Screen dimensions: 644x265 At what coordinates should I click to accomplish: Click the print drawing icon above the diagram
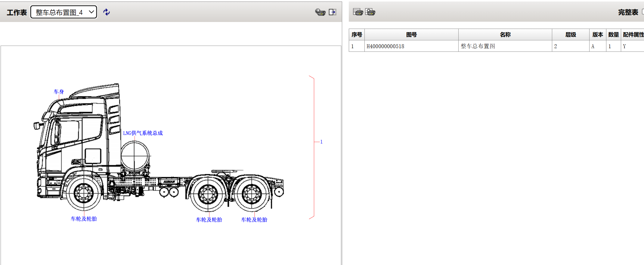[320, 12]
